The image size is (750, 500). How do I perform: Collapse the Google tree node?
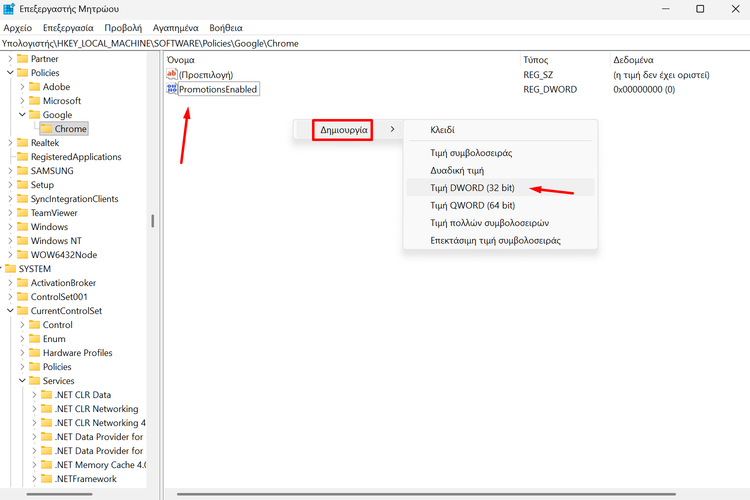click(x=22, y=114)
